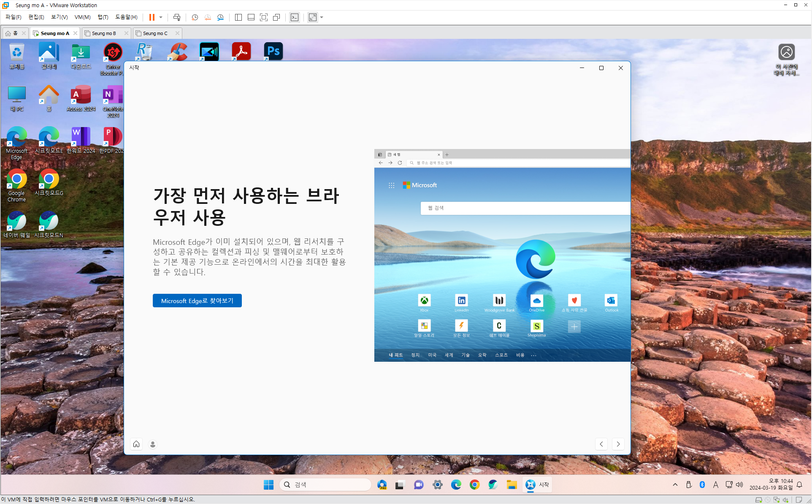Toggle the library sidebar panel icon

click(x=238, y=17)
